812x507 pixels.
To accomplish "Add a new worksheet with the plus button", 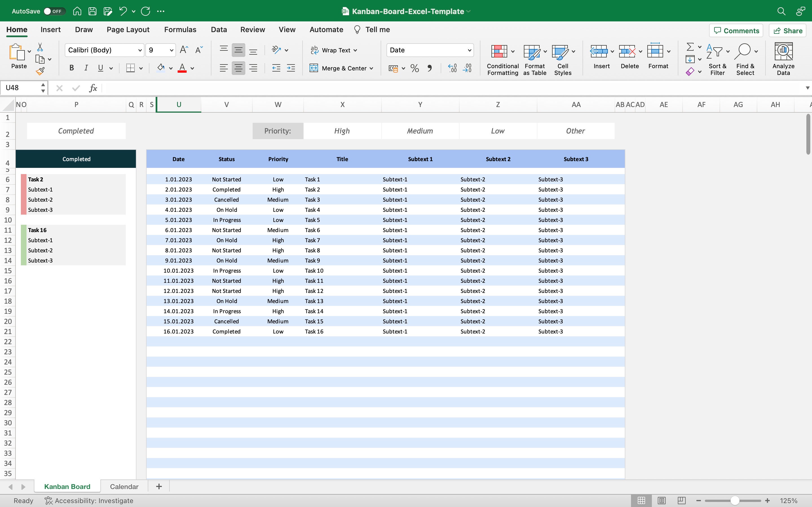I will [158, 486].
